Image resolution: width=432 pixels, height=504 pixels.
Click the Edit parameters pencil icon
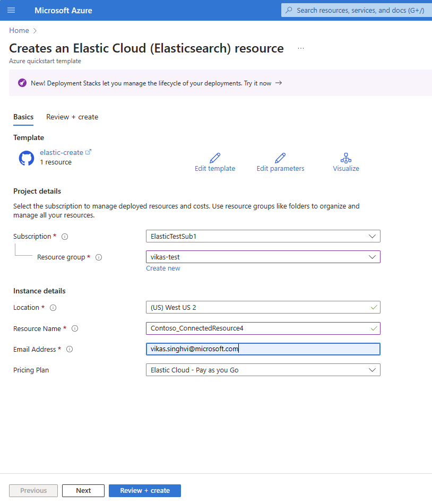tap(280, 158)
